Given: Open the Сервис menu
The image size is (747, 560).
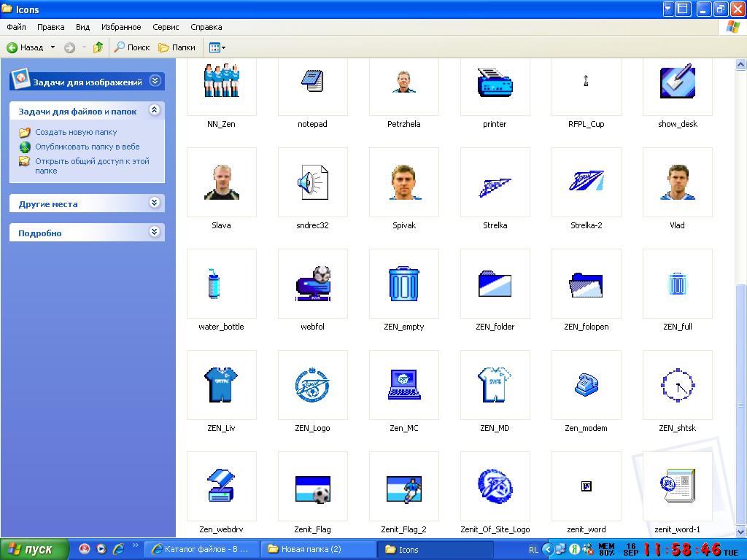Looking at the screenshot, I should 166,27.
